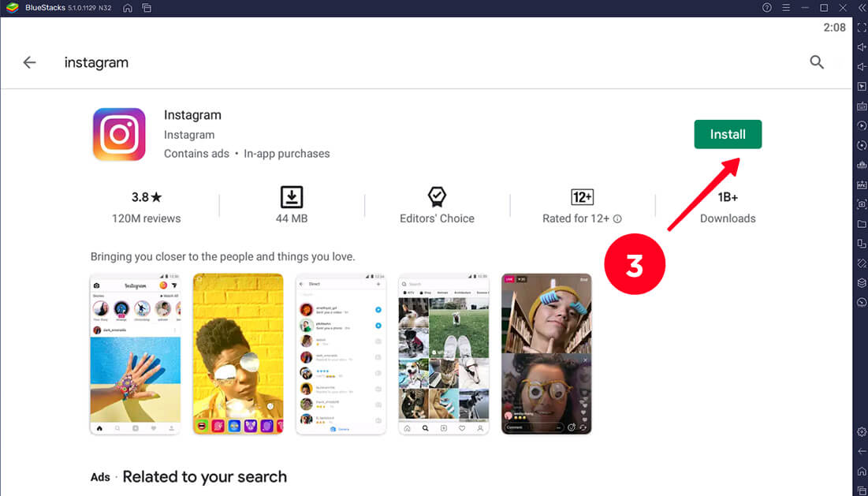Open keyboard game controls sidebar icon
The image size is (868, 496).
(862, 106)
